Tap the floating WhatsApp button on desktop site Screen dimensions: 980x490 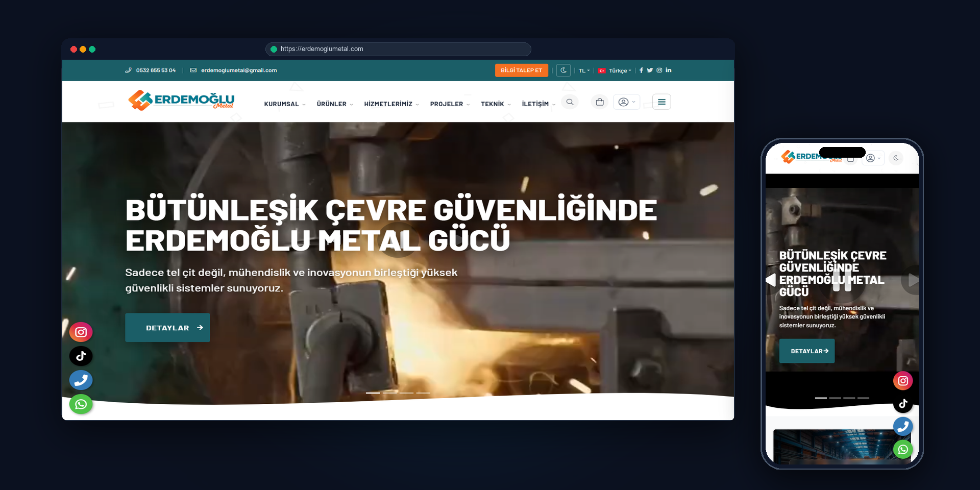pos(81,404)
